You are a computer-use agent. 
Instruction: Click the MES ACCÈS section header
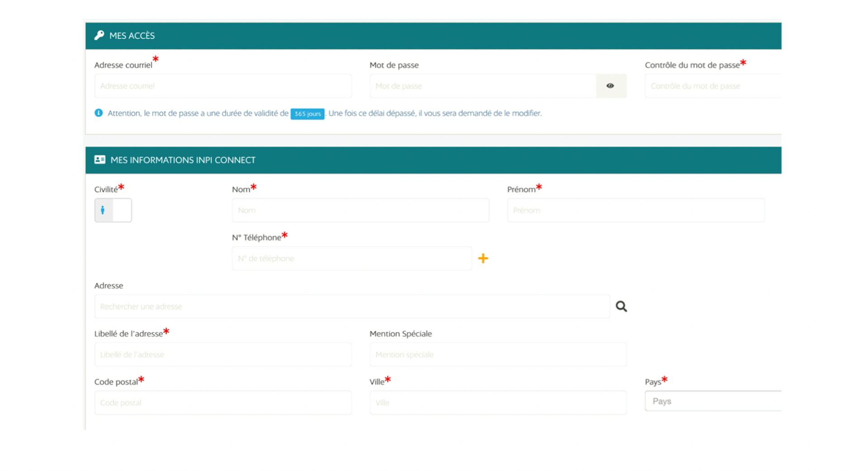pos(433,36)
